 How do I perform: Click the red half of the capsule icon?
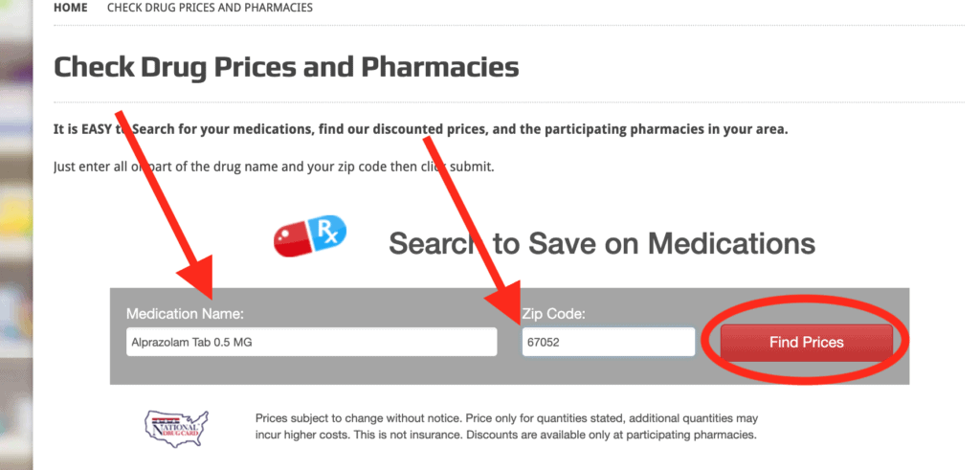pos(291,240)
